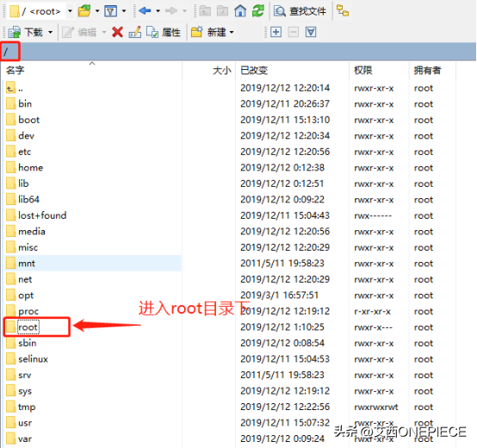
Task: Click the Invert Selection icon
Action: click(311, 32)
